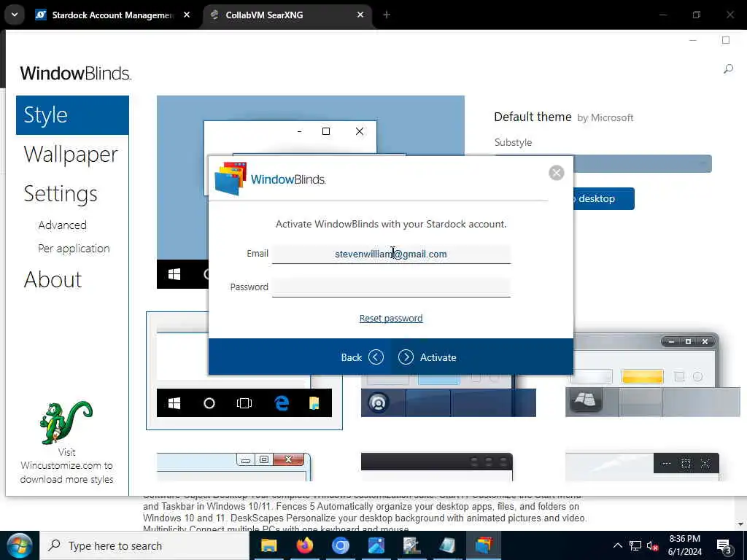Select the black title bar style thumbnail
747x560 pixels.
[x=437, y=467]
